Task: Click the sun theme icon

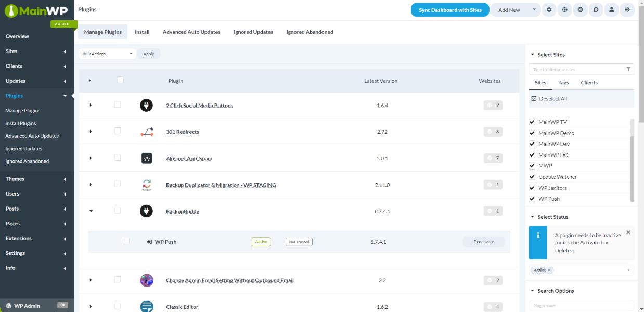Action: point(627,10)
